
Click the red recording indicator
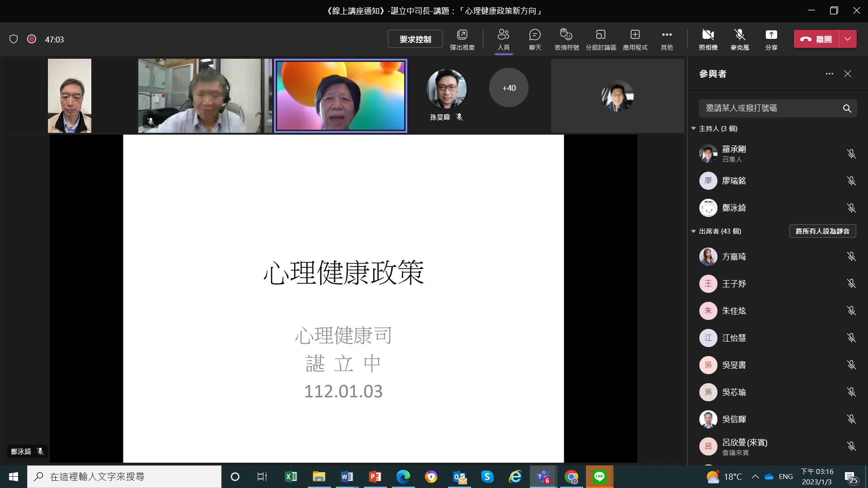[32, 39]
